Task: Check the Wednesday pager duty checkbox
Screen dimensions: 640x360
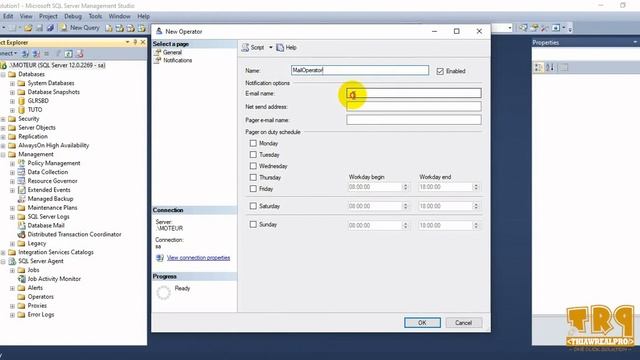Action: click(x=253, y=166)
